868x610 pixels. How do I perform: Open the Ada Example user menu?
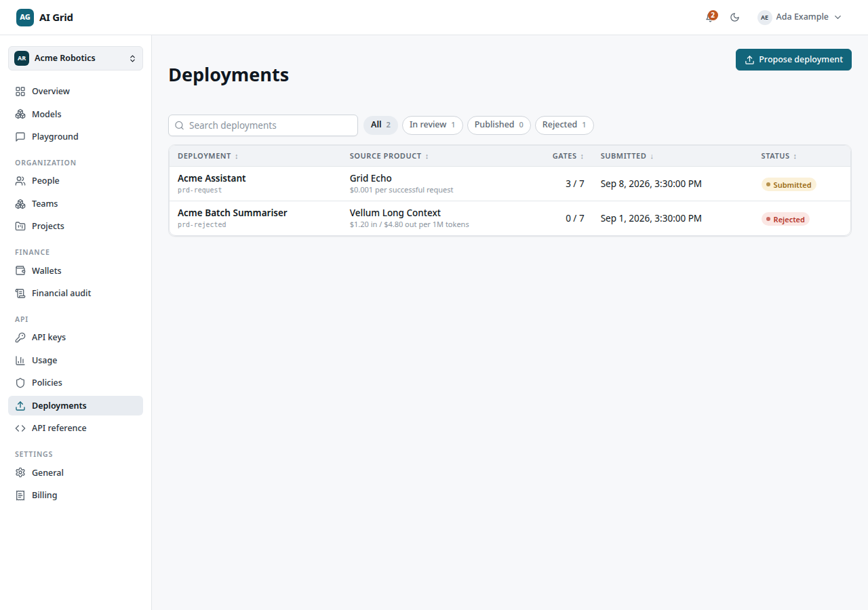click(x=800, y=18)
